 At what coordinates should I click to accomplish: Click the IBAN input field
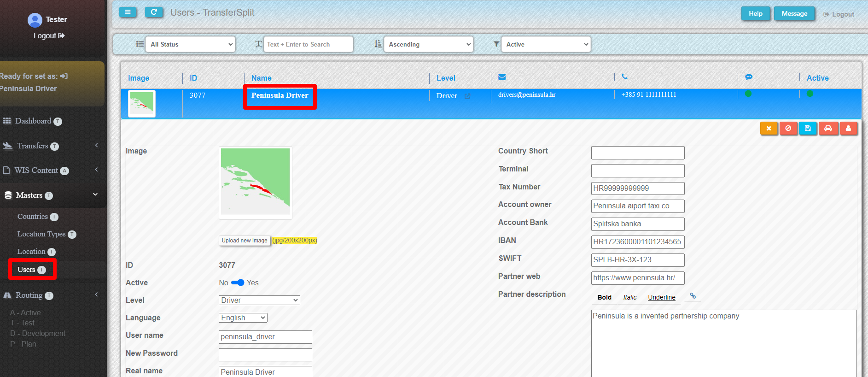click(637, 242)
